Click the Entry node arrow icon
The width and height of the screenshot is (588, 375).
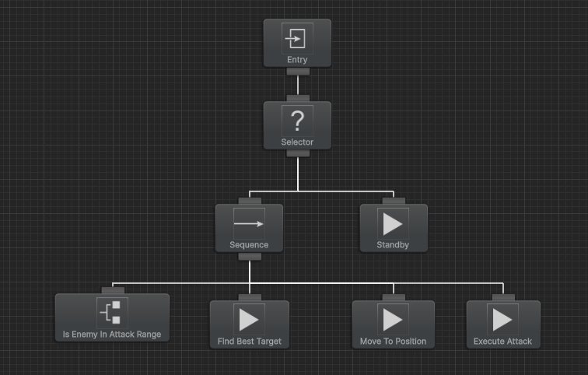(297, 38)
